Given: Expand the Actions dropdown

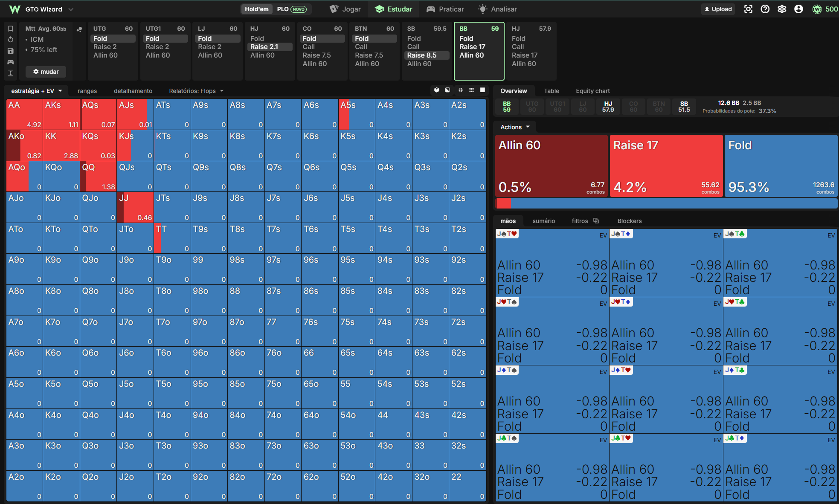Looking at the screenshot, I should (515, 127).
